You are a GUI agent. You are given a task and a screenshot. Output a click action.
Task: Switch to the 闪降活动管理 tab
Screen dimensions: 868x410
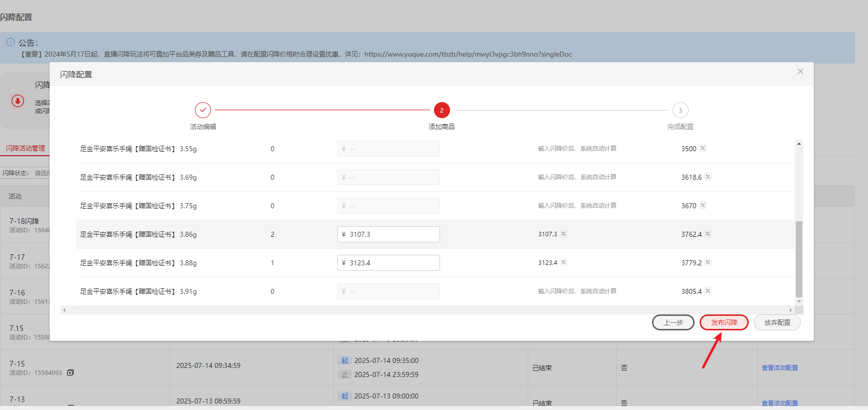point(26,148)
